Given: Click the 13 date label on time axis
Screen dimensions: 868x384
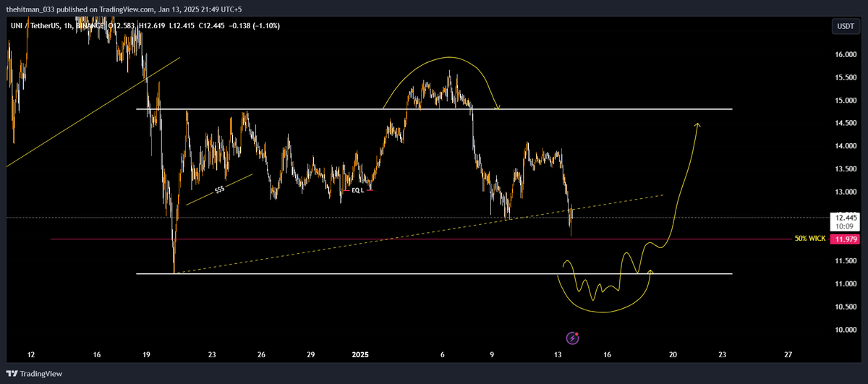Looking at the screenshot, I should [558, 355].
